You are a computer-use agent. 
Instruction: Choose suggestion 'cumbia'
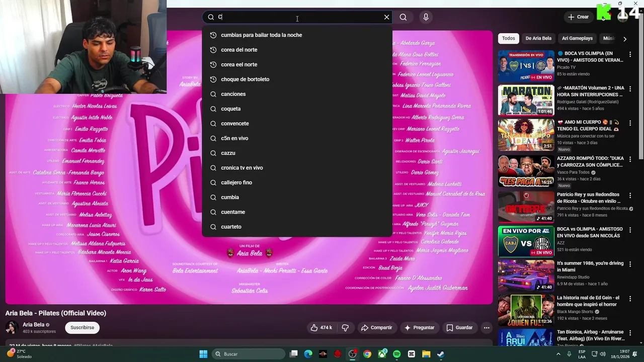(297, 197)
